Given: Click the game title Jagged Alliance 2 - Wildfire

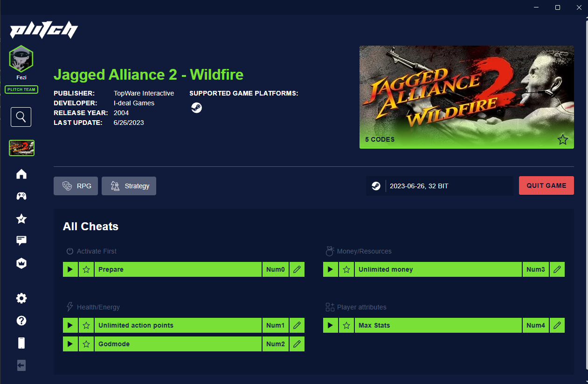Looking at the screenshot, I should tap(148, 75).
